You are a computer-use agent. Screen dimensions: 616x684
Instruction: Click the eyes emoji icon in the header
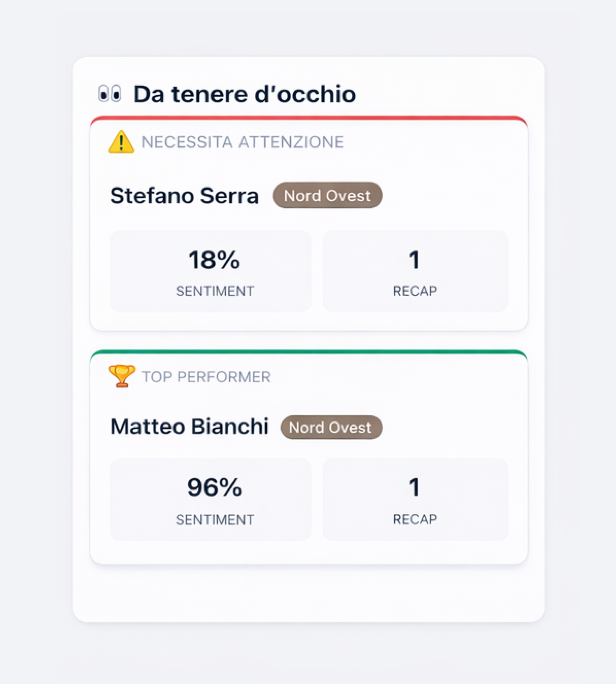pyautogui.click(x=110, y=94)
